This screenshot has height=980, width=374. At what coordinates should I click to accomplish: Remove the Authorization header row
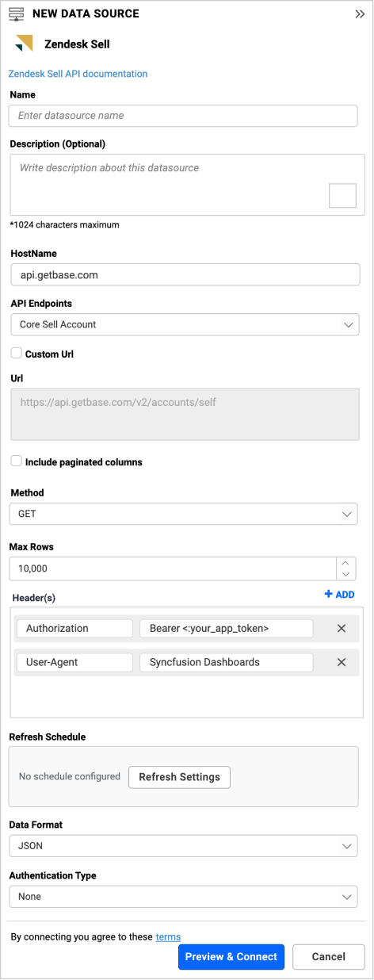point(342,628)
